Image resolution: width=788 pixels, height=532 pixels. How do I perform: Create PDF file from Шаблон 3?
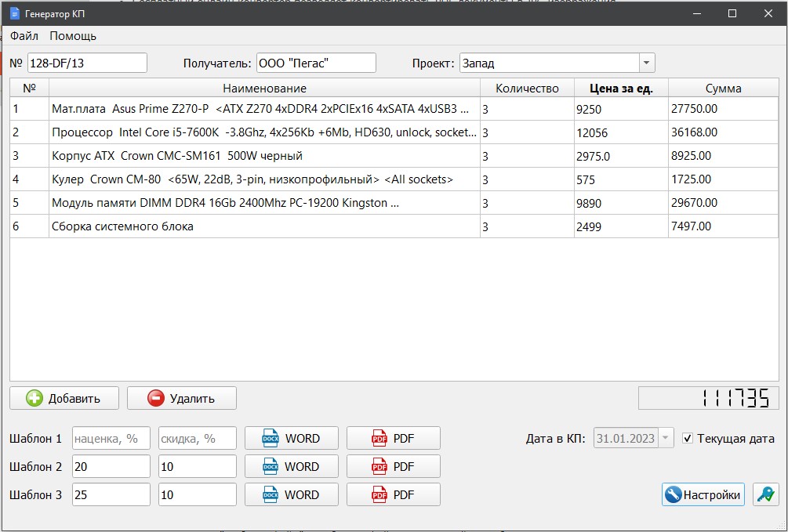pyautogui.click(x=393, y=495)
